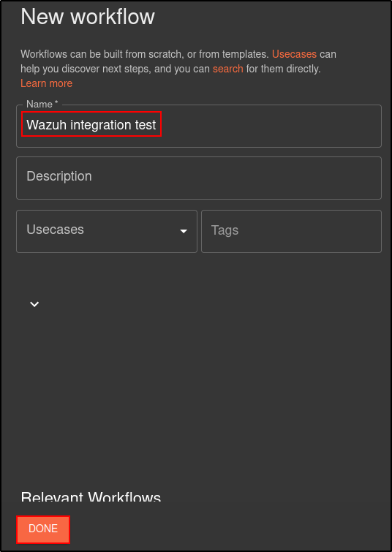Click the Relevant Workflows heading
The image size is (392, 552).
[x=91, y=496]
